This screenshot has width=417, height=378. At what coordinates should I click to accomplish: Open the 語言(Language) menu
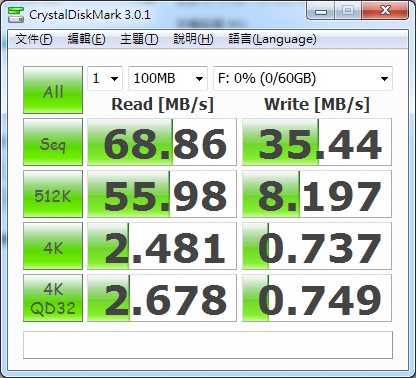[272, 39]
